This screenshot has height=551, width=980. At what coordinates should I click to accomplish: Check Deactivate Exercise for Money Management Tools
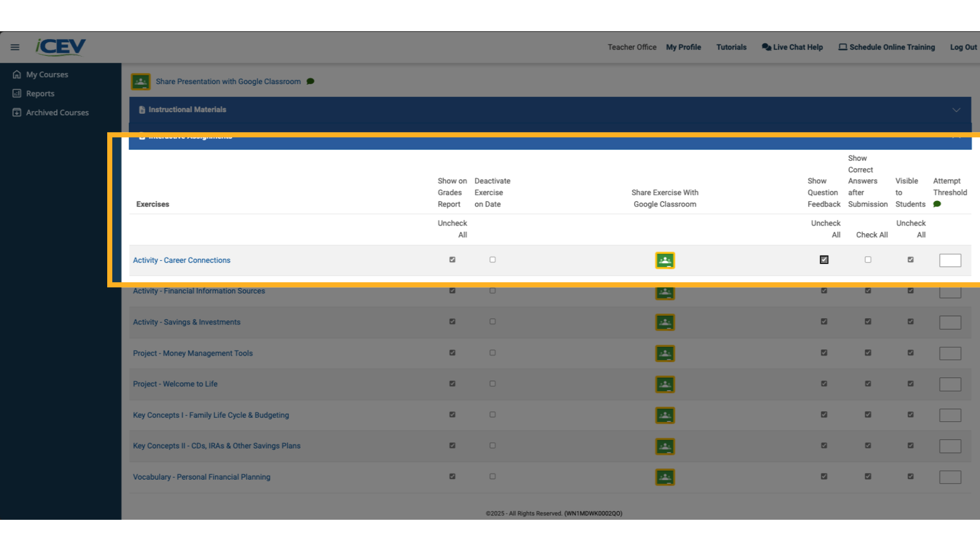pyautogui.click(x=493, y=353)
